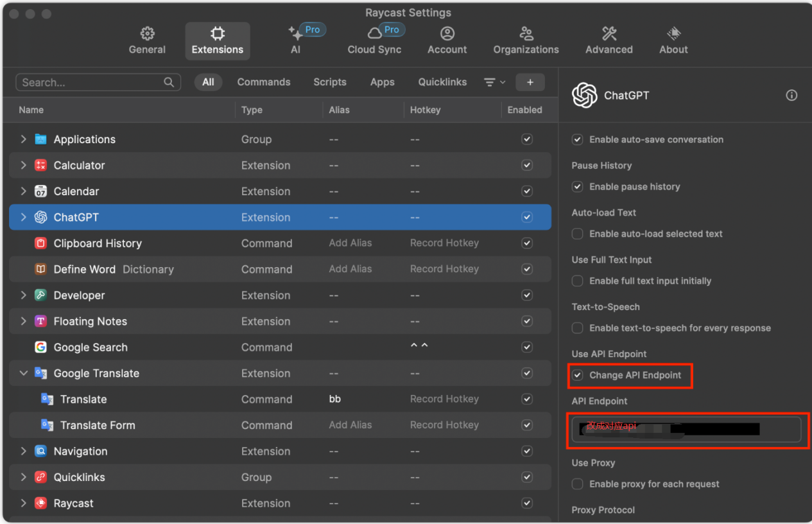The height and width of the screenshot is (524, 812).
Task: Click the Search extensions field
Action: click(x=98, y=82)
